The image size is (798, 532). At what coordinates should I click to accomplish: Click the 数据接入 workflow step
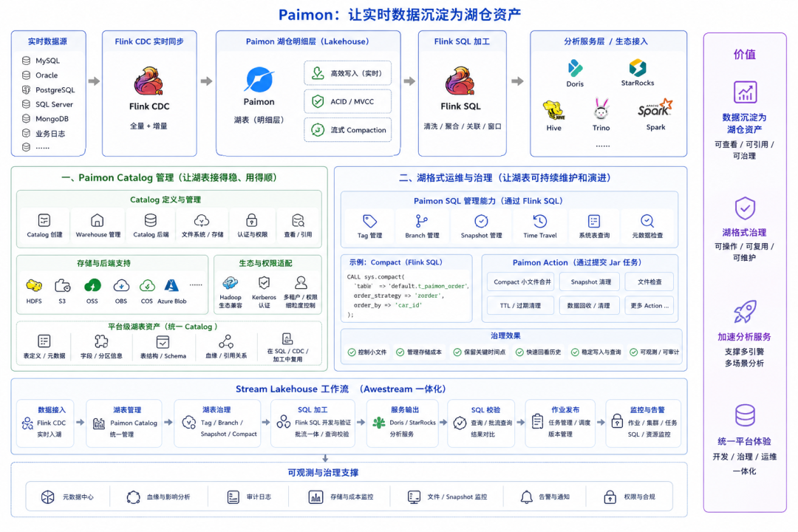coord(45,423)
